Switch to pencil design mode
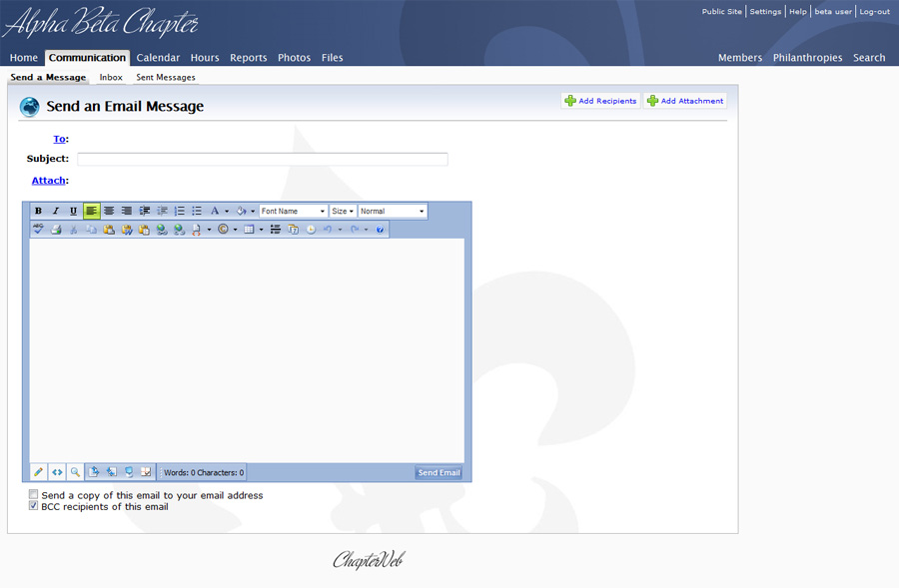Image resolution: width=899 pixels, height=588 pixels. pos(38,472)
